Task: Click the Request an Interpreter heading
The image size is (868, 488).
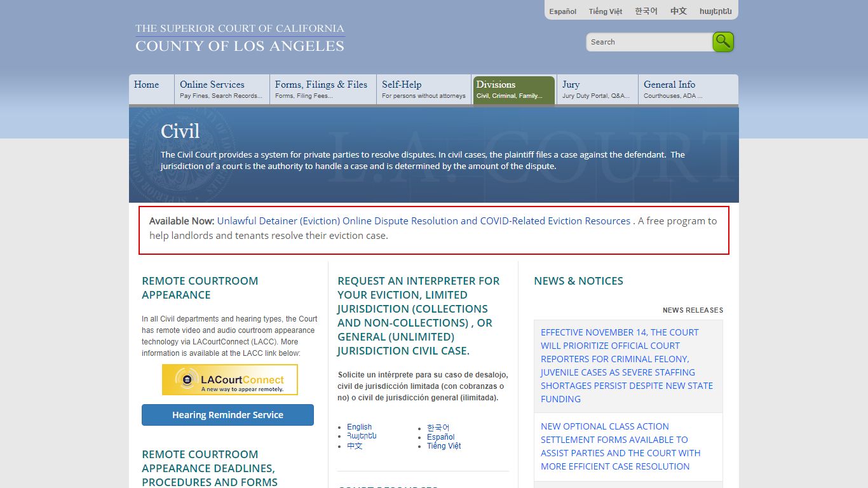Action: click(419, 316)
